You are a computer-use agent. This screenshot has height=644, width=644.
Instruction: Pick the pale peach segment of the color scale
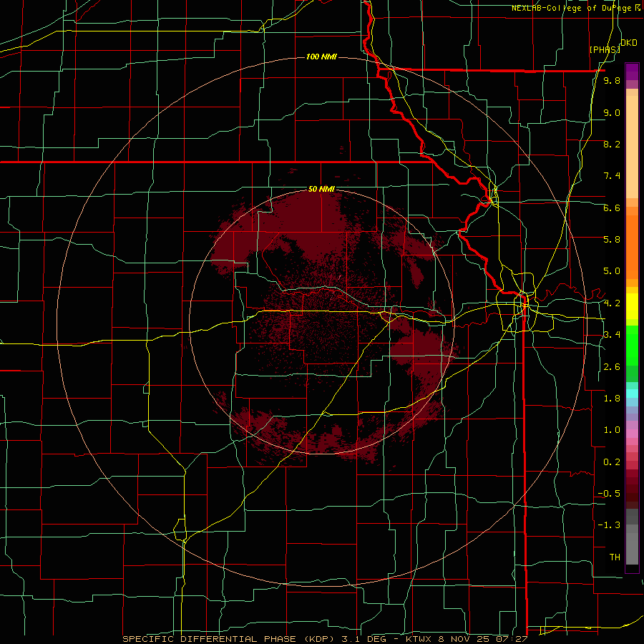tap(632, 147)
